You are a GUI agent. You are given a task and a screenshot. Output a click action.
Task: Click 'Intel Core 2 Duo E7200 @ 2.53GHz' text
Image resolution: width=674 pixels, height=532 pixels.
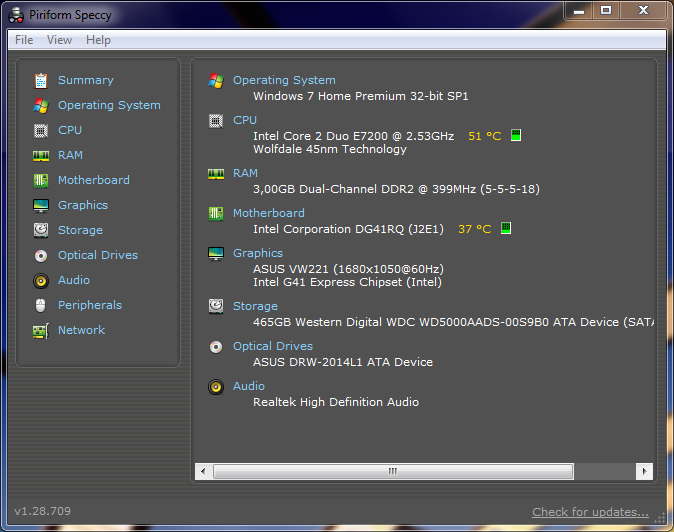(x=353, y=136)
